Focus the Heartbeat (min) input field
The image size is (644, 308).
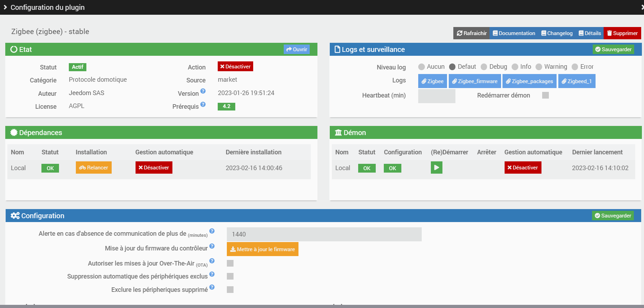[437, 96]
